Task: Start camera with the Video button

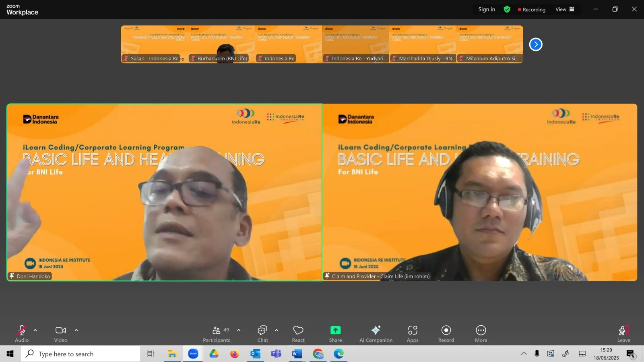Action: [x=61, y=334]
